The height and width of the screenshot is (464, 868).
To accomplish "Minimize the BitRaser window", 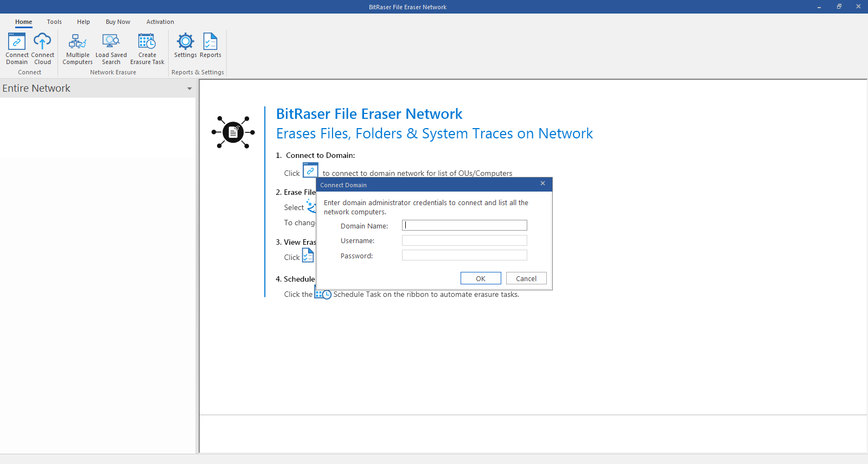I will tap(819, 7).
